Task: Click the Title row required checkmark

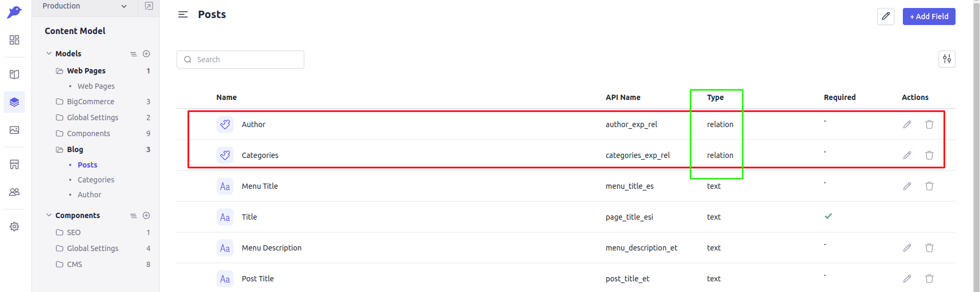Action: [828, 216]
